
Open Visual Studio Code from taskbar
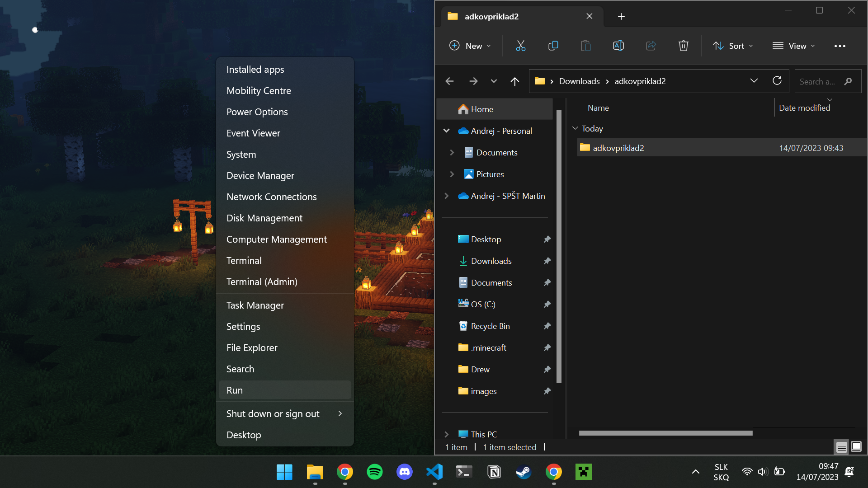click(x=434, y=472)
